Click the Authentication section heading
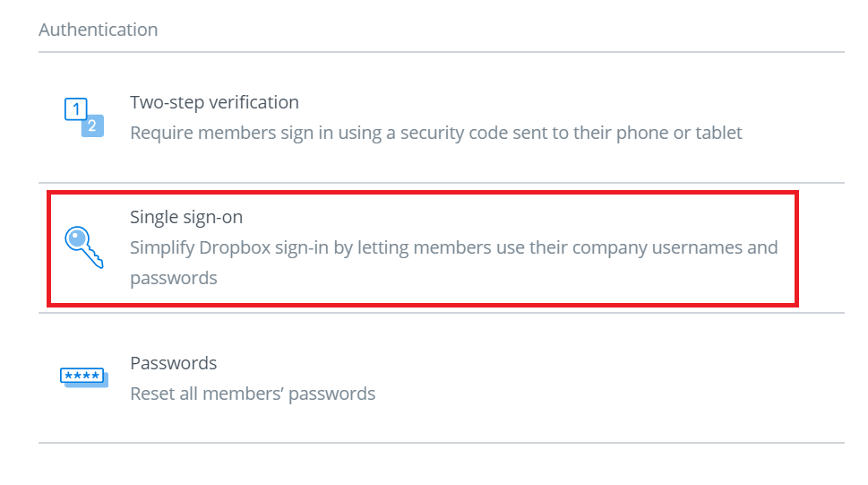The width and height of the screenshot is (868, 485). (x=99, y=30)
